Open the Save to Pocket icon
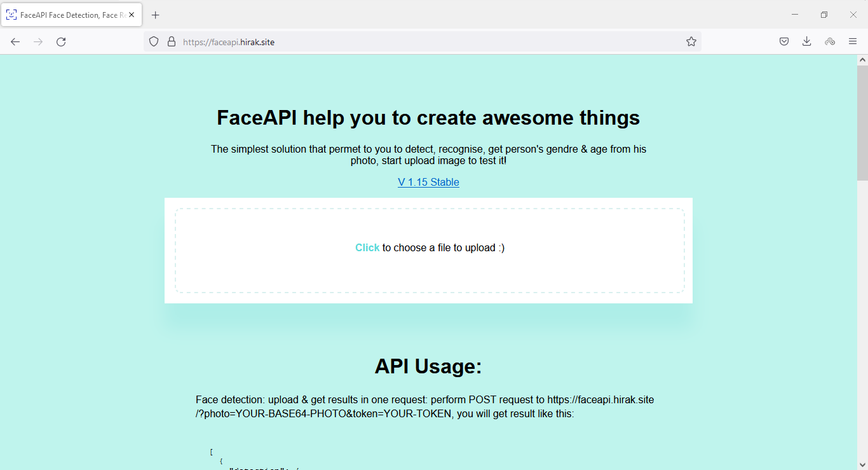The width and height of the screenshot is (868, 470). [x=784, y=42]
